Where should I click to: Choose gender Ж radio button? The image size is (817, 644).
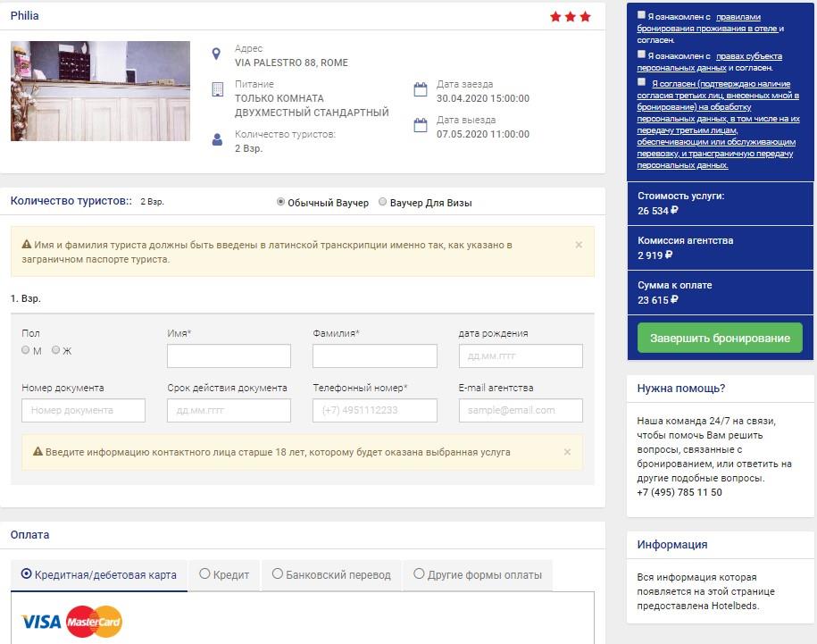pos(55,349)
